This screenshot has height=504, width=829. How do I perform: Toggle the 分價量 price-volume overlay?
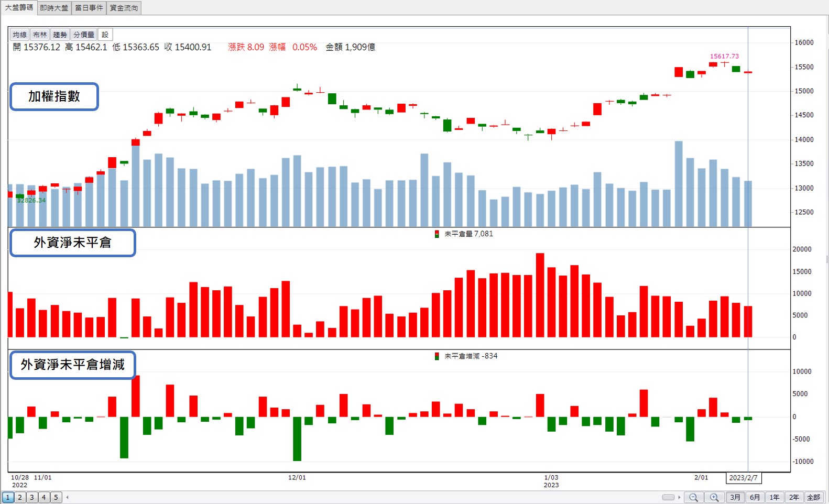84,35
